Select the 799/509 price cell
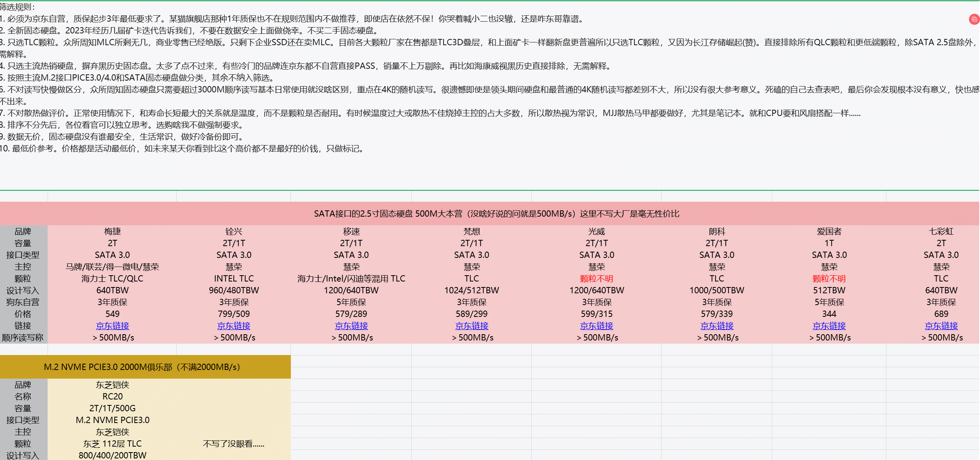The width and height of the screenshot is (980, 460). (233, 314)
